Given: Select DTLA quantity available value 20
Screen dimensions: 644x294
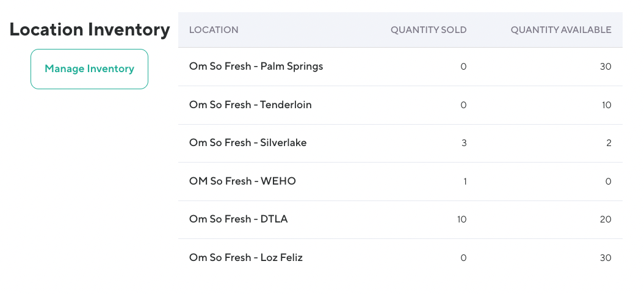Looking at the screenshot, I should pos(605,219).
